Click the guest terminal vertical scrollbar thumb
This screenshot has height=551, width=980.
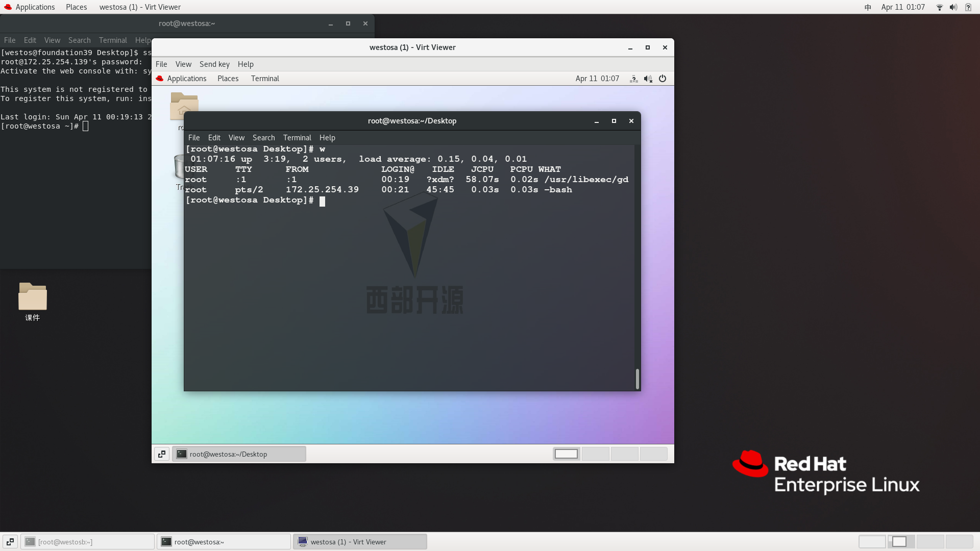637,379
